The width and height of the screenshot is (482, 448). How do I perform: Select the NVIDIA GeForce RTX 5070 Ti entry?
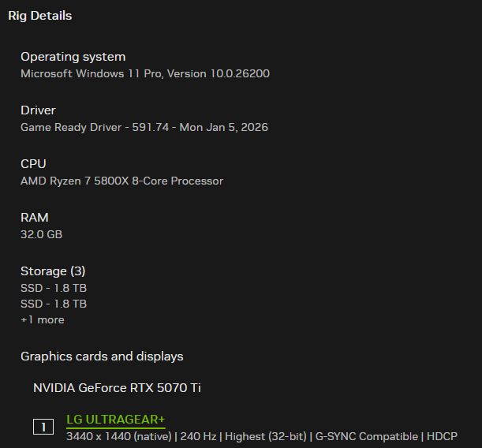tap(122, 388)
